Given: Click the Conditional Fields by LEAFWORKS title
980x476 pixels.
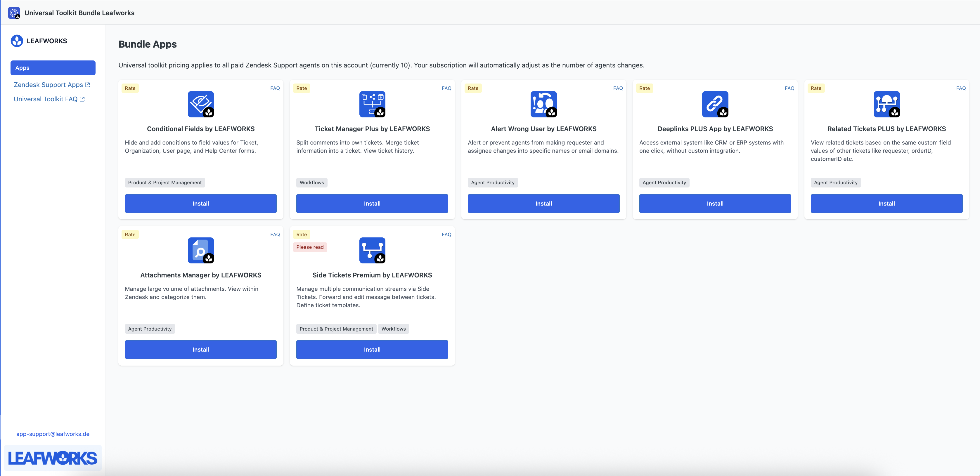Looking at the screenshot, I should click(201, 129).
